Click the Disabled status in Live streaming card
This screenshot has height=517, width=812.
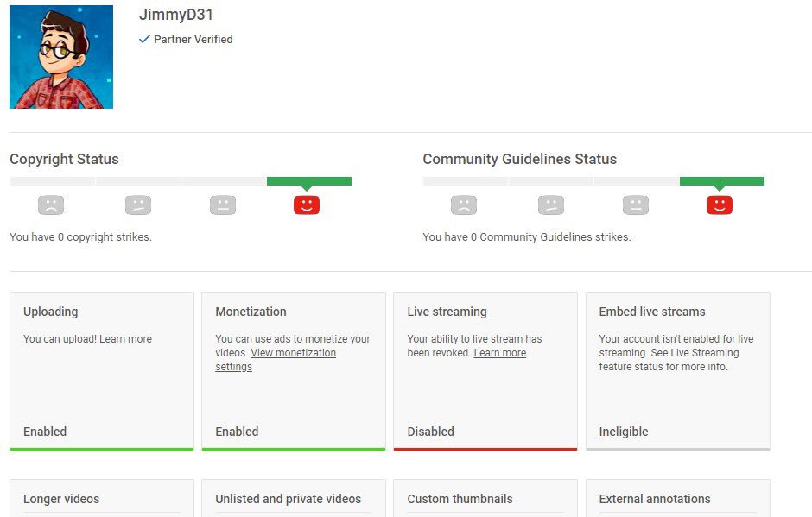430,432
